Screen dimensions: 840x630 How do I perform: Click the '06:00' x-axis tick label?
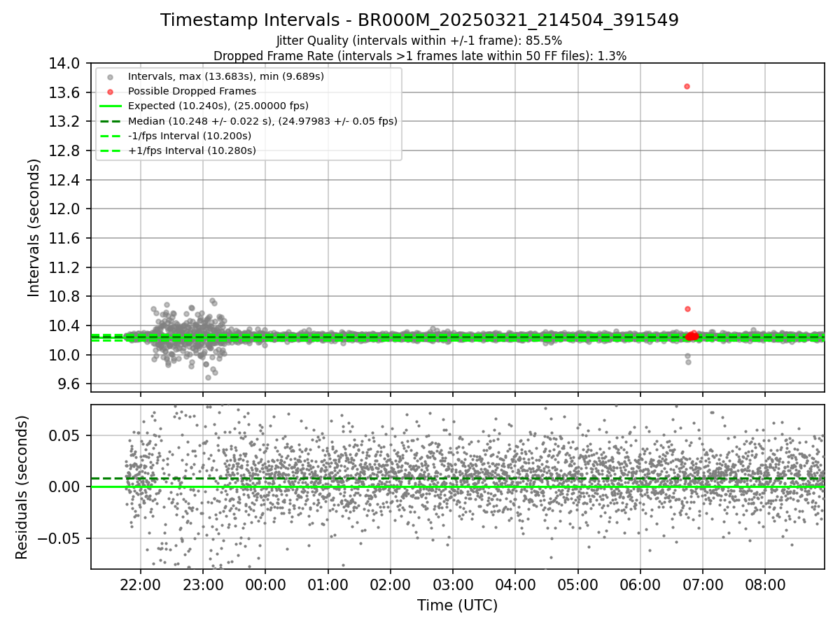click(x=640, y=585)
